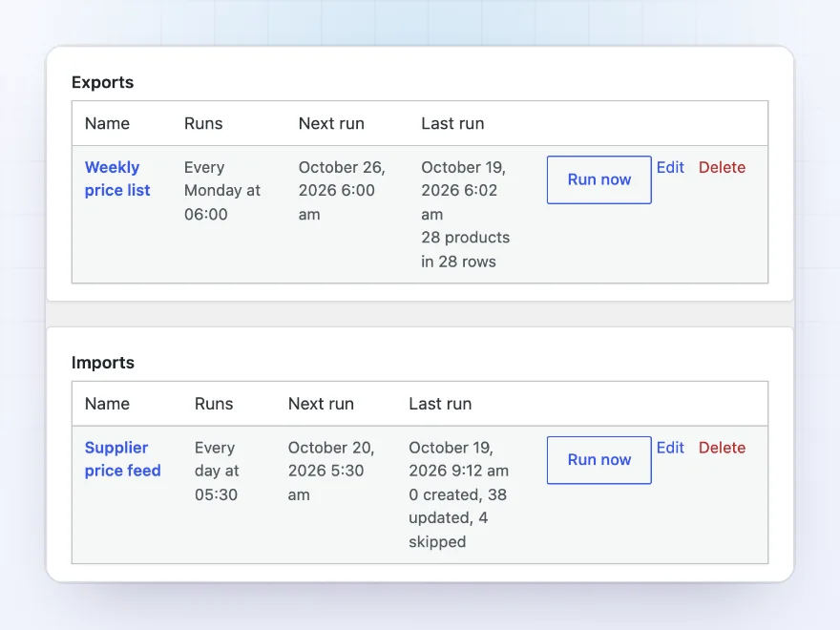
Task: Click the Last run header in Imports
Action: point(440,404)
